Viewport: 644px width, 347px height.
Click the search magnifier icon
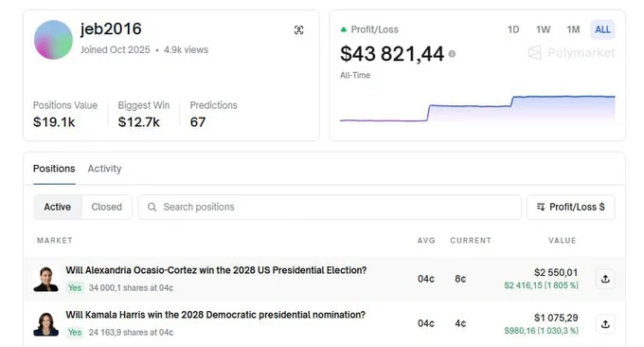tap(152, 207)
